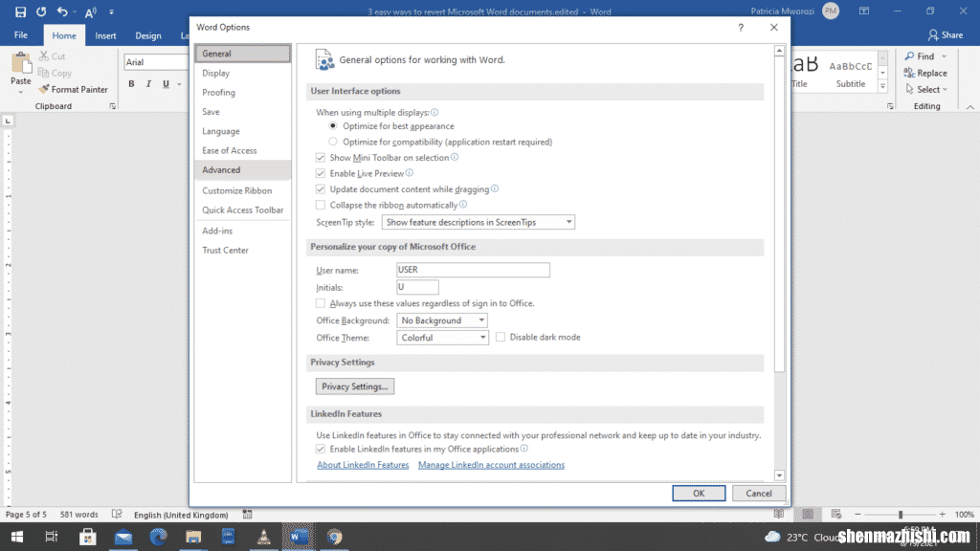This screenshot has width=980, height=551.
Task: Uncheck Enable LinkedIn features checkbox
Action: pos(321,449)
